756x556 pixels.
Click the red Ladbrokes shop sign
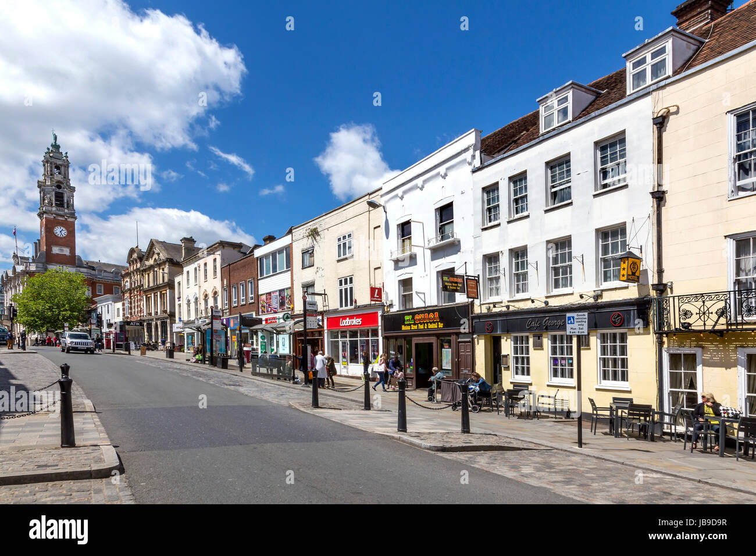coord(352,320)
